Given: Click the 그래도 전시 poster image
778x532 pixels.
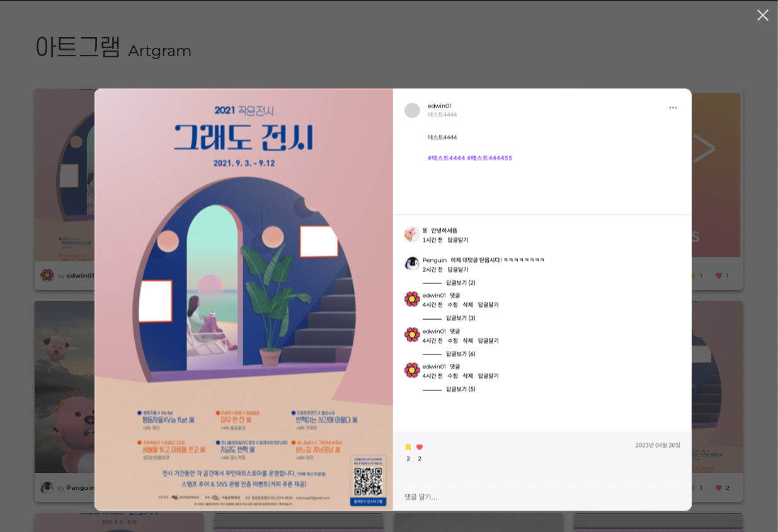Looking at the screenshot, I should [x=244, y=299].
